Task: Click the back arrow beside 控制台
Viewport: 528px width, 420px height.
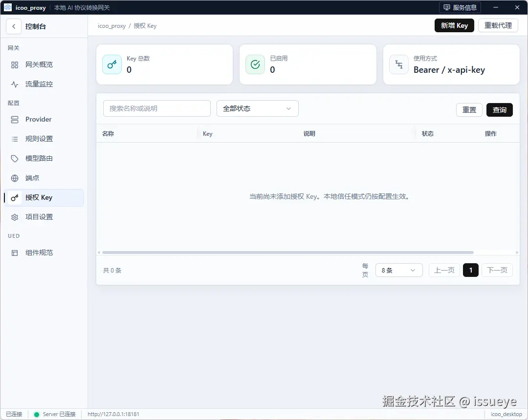Action: (14, 26)
